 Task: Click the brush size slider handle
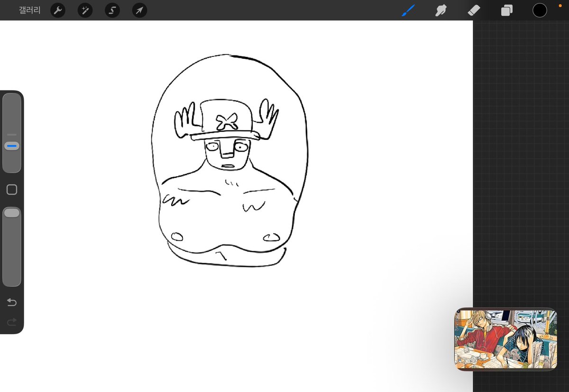click(x=12, y=146)
